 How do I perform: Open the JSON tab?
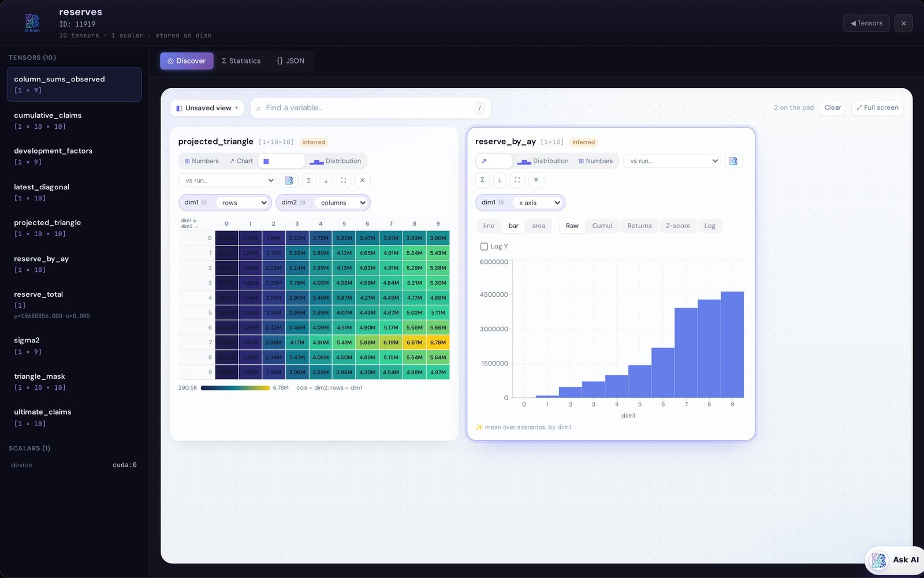click(290, 61)
